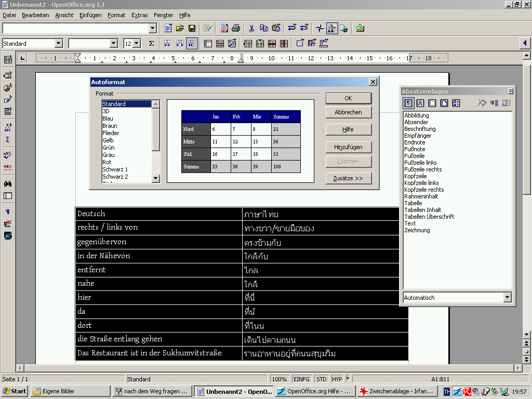This screenshot has width=532, height=399.
Task: Click the Save document icon
Action: [192, 28]
